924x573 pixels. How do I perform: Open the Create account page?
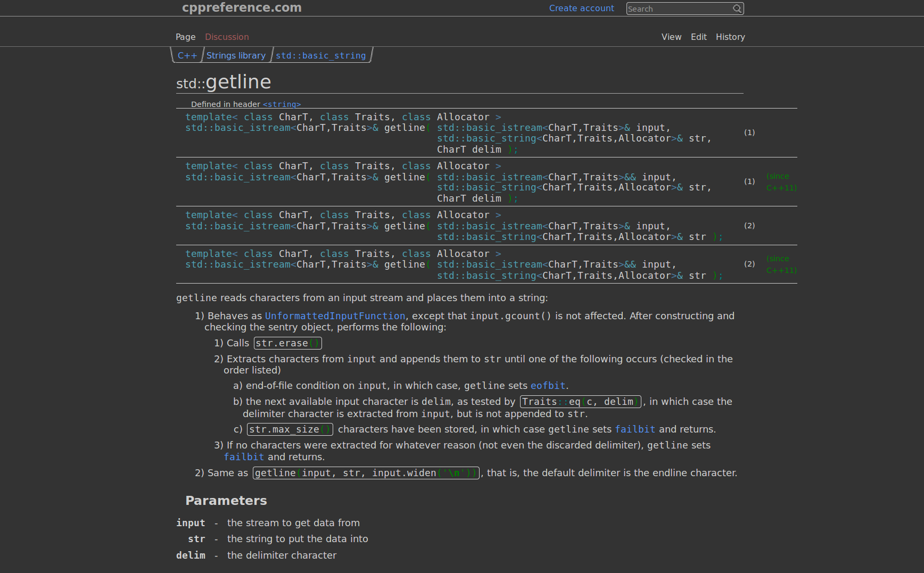coord(581,8)
